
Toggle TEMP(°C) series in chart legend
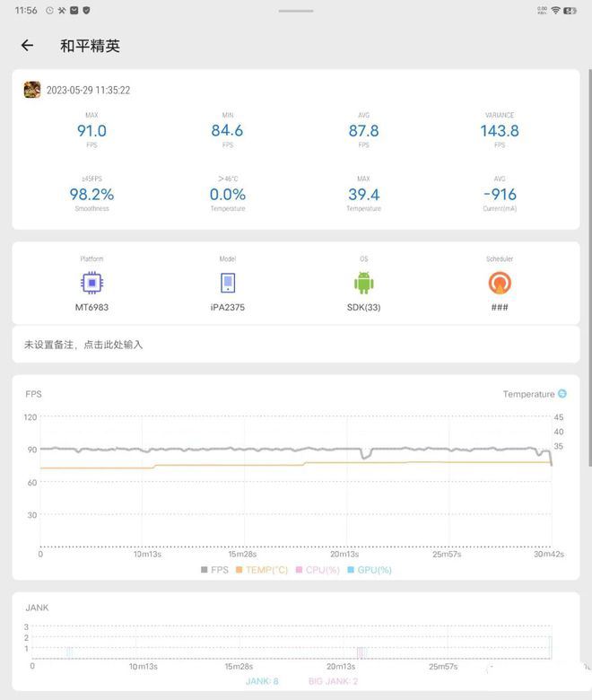point(262,570)
